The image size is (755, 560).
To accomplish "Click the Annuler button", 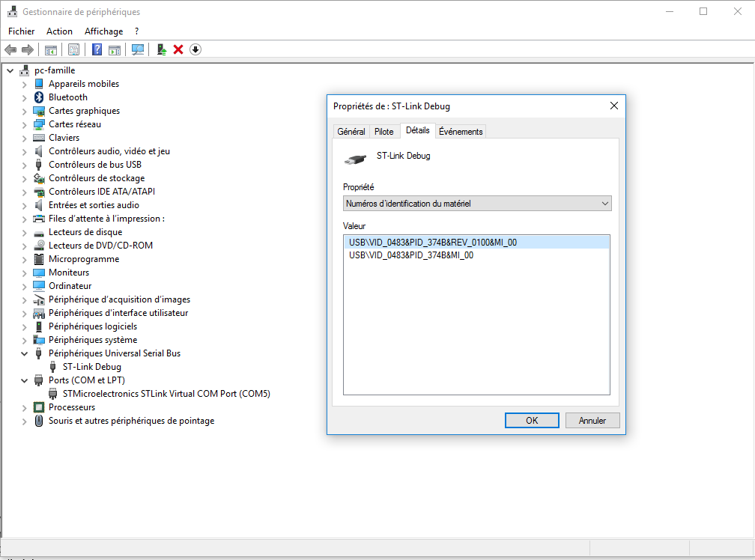I will (592, 421).
